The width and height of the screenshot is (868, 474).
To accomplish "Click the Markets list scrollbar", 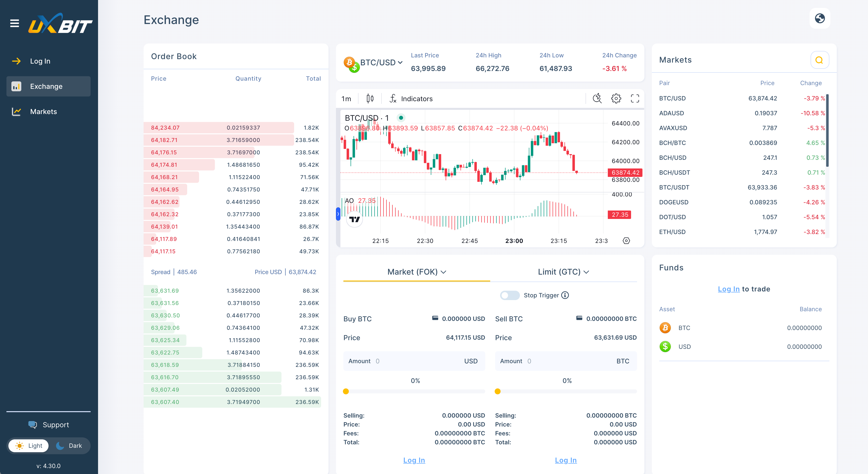I will [827, 131].
